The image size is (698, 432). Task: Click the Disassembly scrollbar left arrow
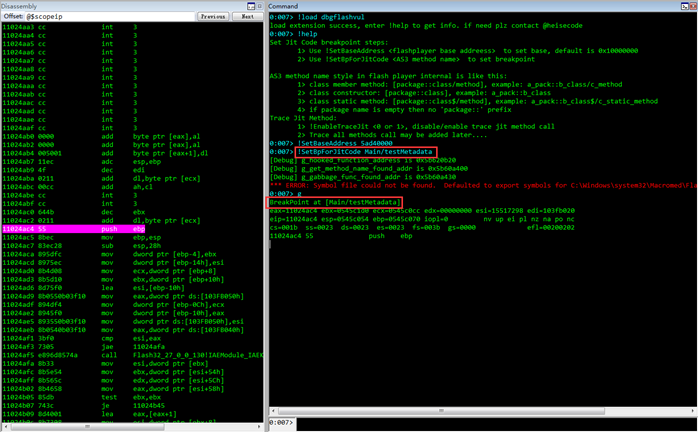5,427
